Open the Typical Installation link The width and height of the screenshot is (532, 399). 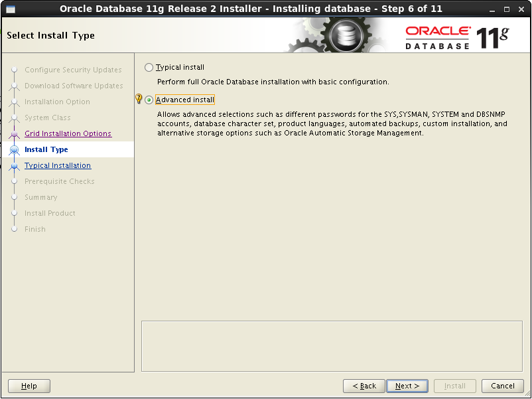[x=58, y=165]
